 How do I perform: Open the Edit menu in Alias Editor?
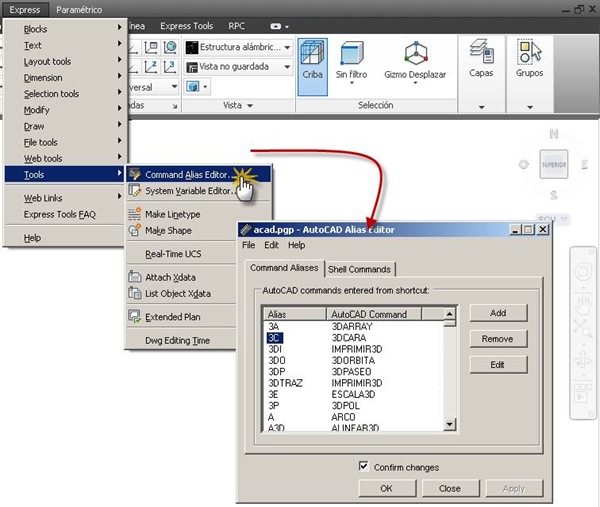pos(271,245)
